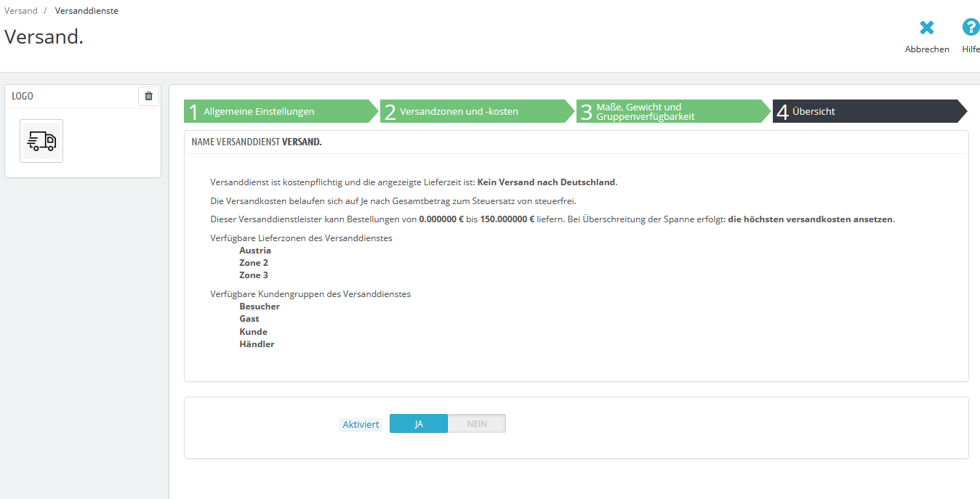Open the Hilfe help icon

[x=971, y=28]
